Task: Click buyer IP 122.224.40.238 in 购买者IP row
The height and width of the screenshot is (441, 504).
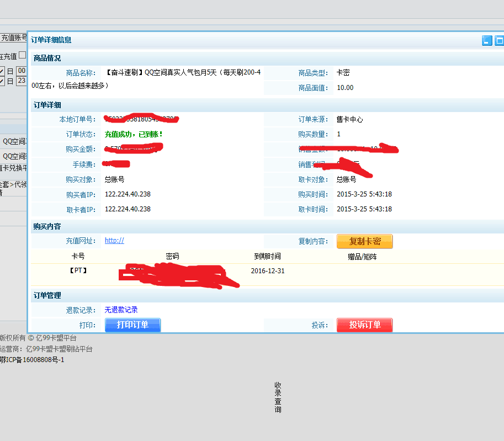Action: [128, 194]
